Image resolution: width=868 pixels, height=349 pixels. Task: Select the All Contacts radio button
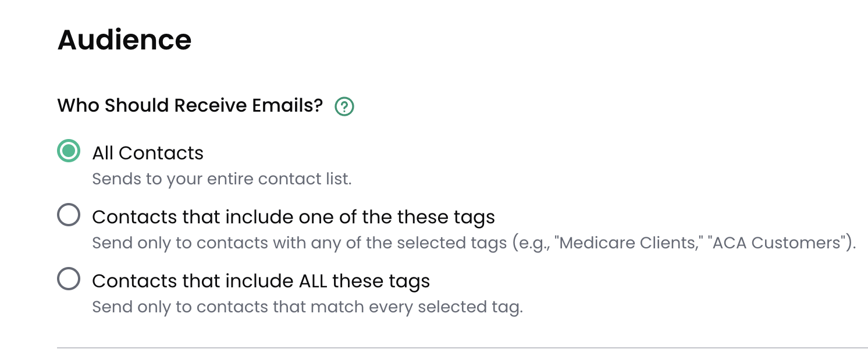click(69, 152)
